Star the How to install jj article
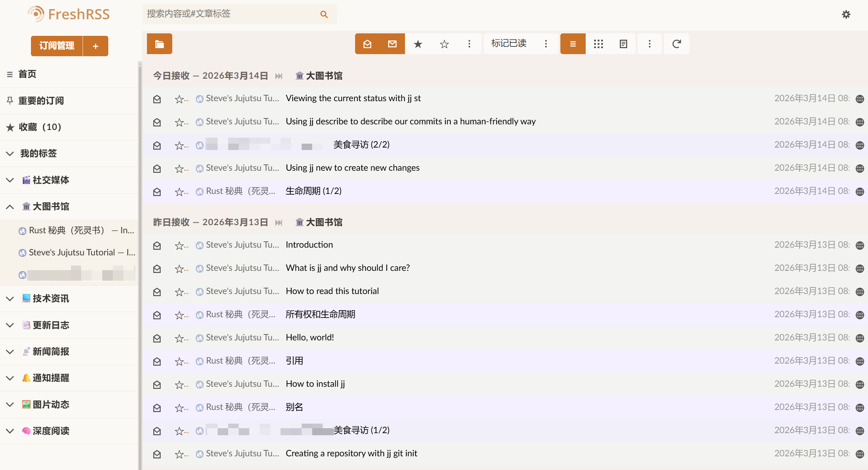Viewport: 868px width, 470px height. click(x=179, y=384)
